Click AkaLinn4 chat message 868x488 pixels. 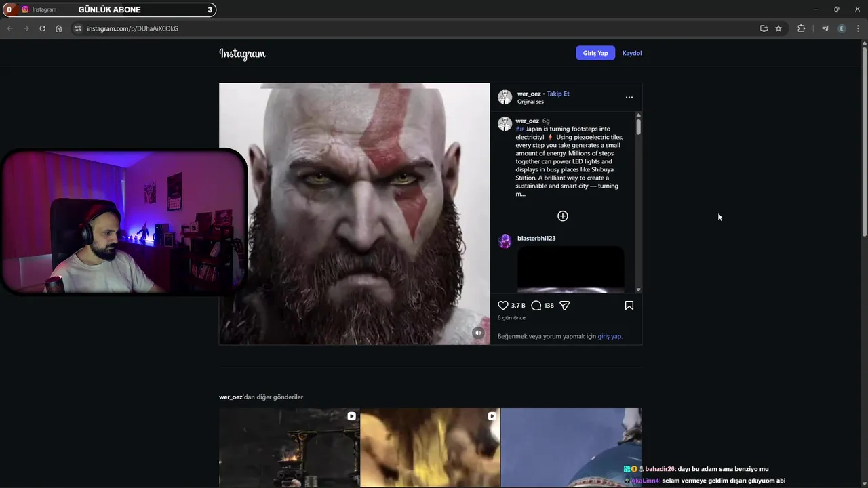705,481
